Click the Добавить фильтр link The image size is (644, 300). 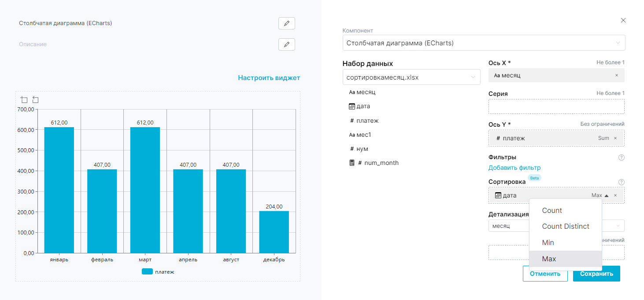point(514,168)
